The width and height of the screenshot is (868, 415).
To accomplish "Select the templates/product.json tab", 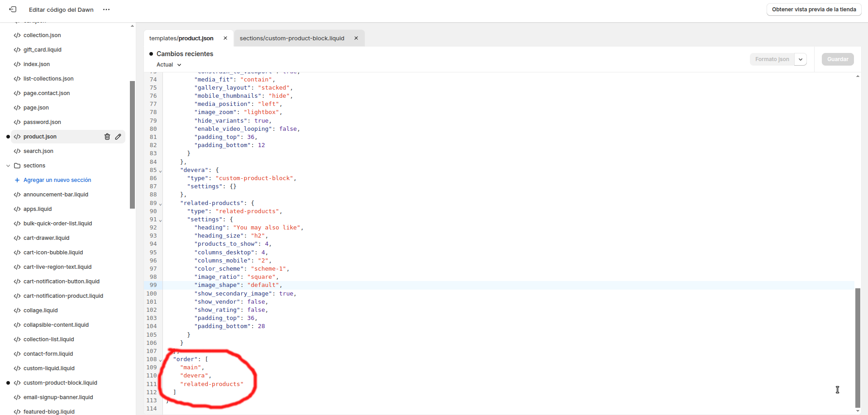I will pos(181,38).
